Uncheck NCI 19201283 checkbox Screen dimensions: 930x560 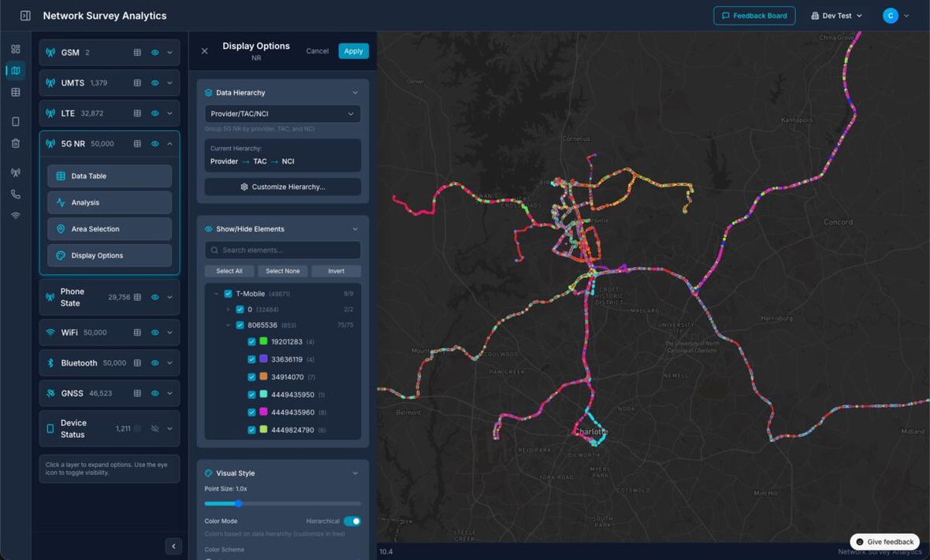[251, 341]
